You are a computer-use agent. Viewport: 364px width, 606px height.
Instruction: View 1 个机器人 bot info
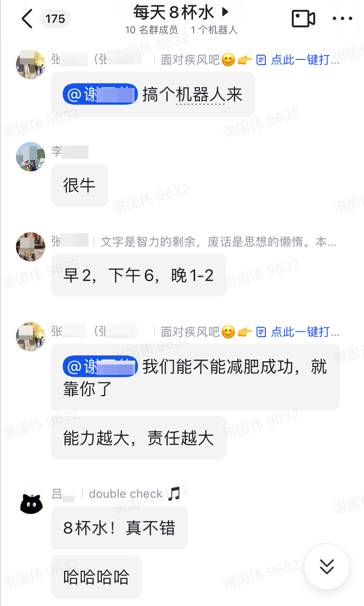pyautogui.click(x=214, y=30)
